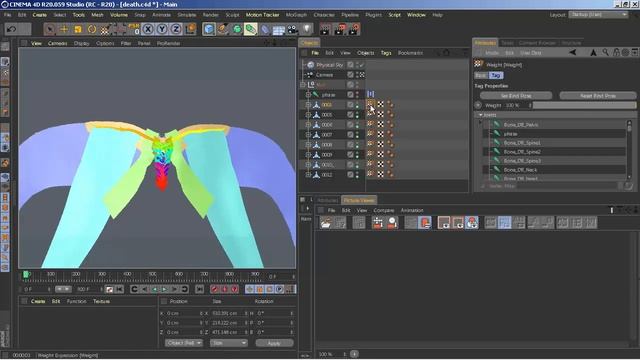Image resolution: width=640 pixels, height=360 pixels.
Task: Open the MoGraph menu
Action: pyautogui.click(x=296, y=15)
